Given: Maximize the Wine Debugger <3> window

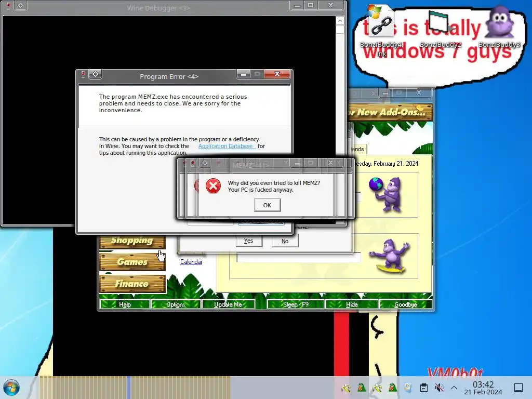Looking at the screenshot, I should click(311, 5).
